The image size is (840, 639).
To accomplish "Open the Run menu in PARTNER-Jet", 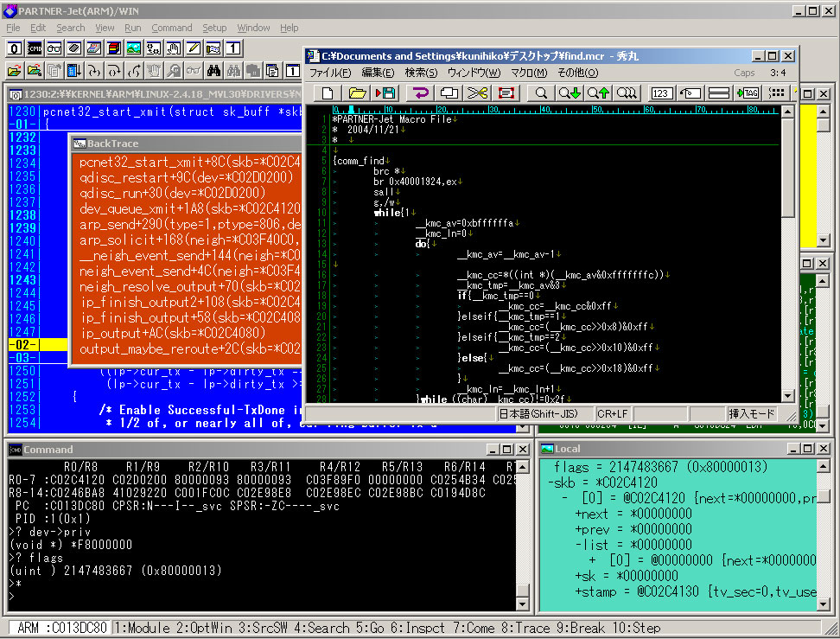I will tap(132, 28).
